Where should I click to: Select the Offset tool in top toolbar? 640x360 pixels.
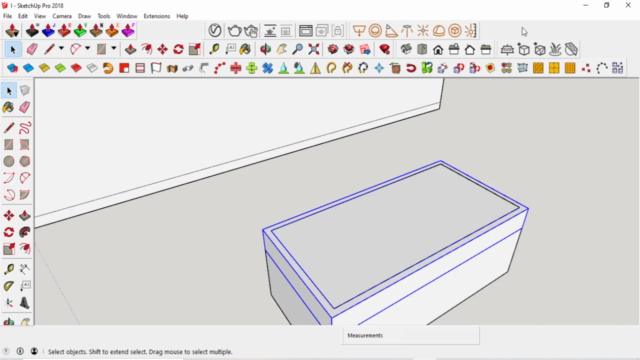coord(147,49)
